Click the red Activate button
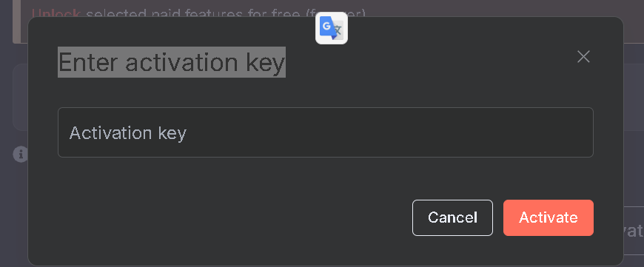This screenshot has height=267, width=644. [x=549, y=217]
